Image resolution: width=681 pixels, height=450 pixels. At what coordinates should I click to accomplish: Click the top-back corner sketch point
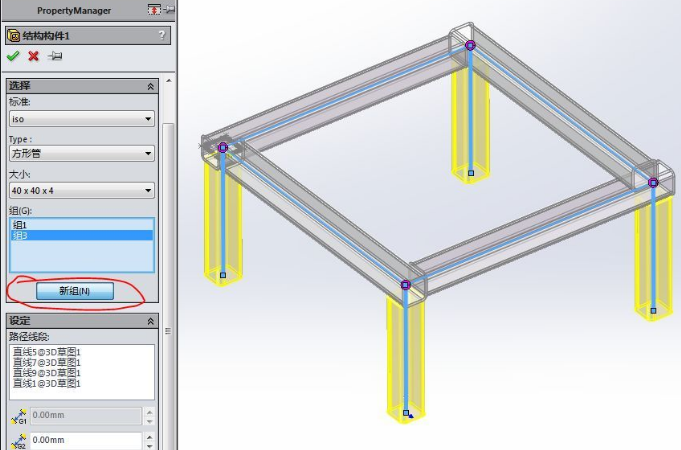[470, 45]
